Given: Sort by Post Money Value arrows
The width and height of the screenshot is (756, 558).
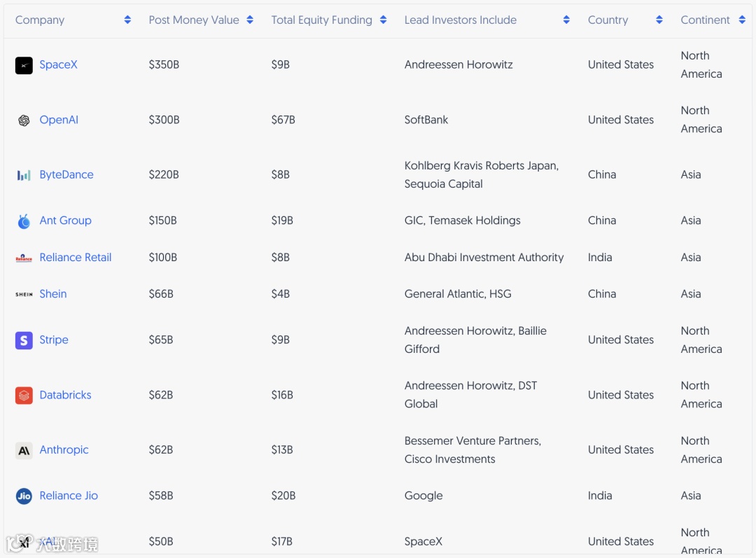Looking at the screenshot, I should tap(250, 20).
